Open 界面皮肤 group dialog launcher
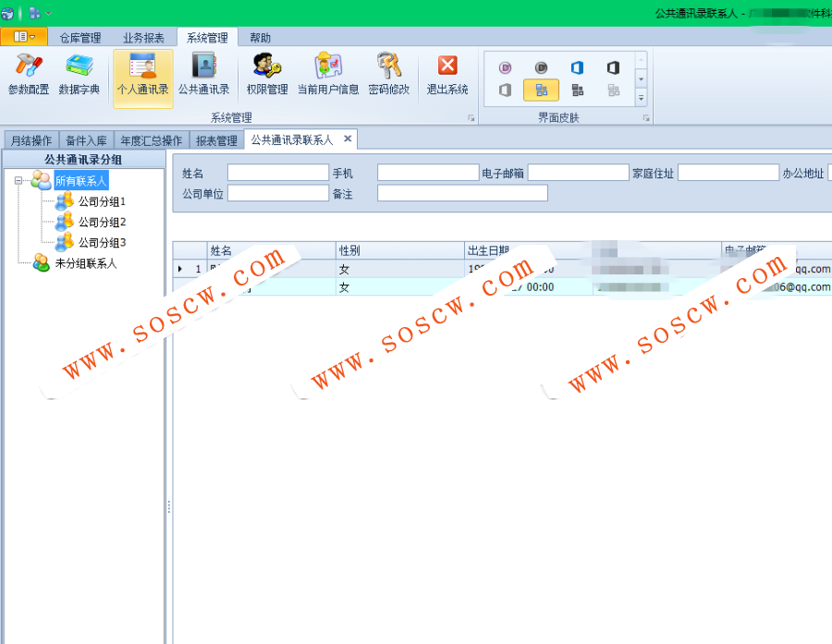The image size is (832, 644). (x=646, y=117)
